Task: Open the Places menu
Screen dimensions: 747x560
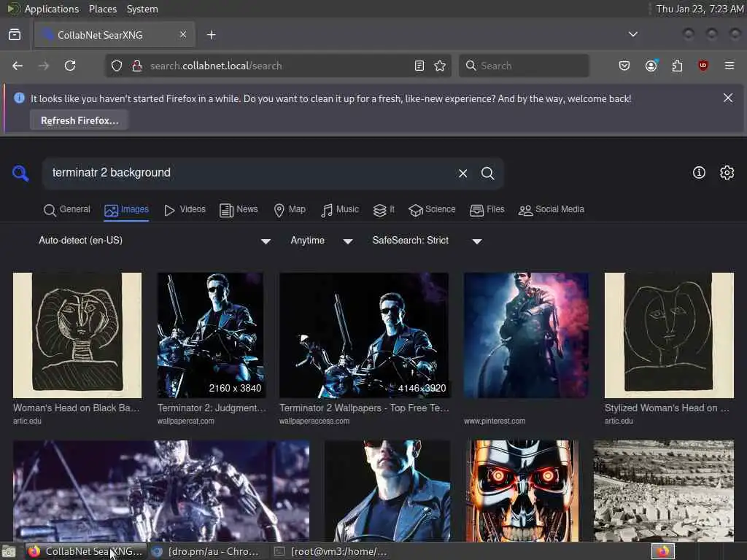Action: (102, 9)
